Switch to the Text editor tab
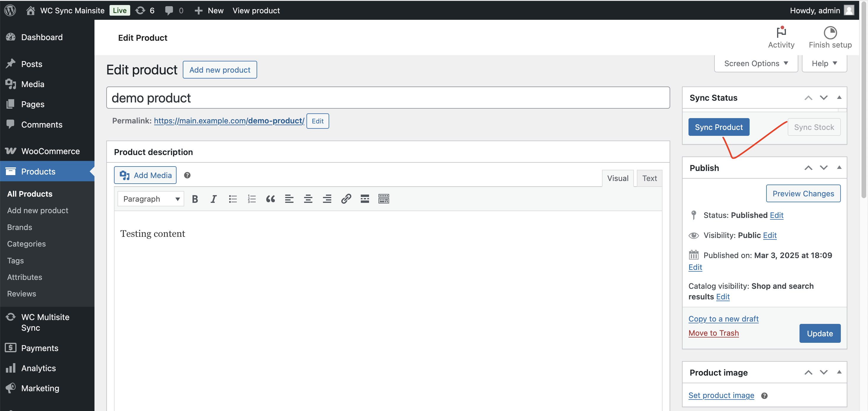Viewport: 868px width, 411px height. pyautogui.click(x=649, y=178)
